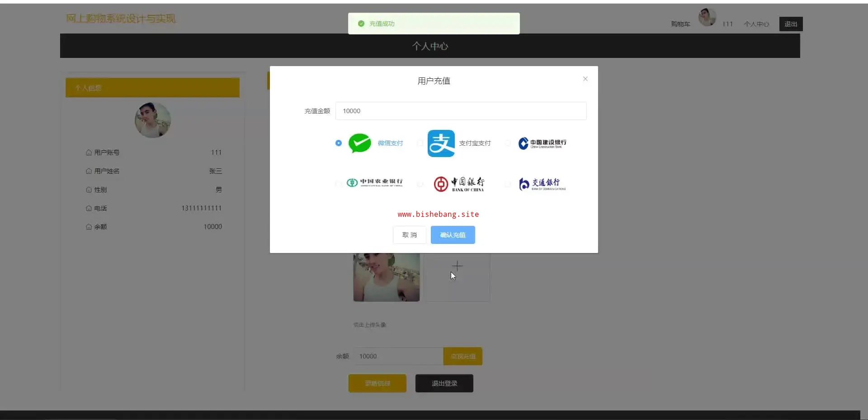Image resolution: width=868 pixels, height=420 pixels.
Task: Click the 余额 row label in the sidebar
Action: (100, 227)
